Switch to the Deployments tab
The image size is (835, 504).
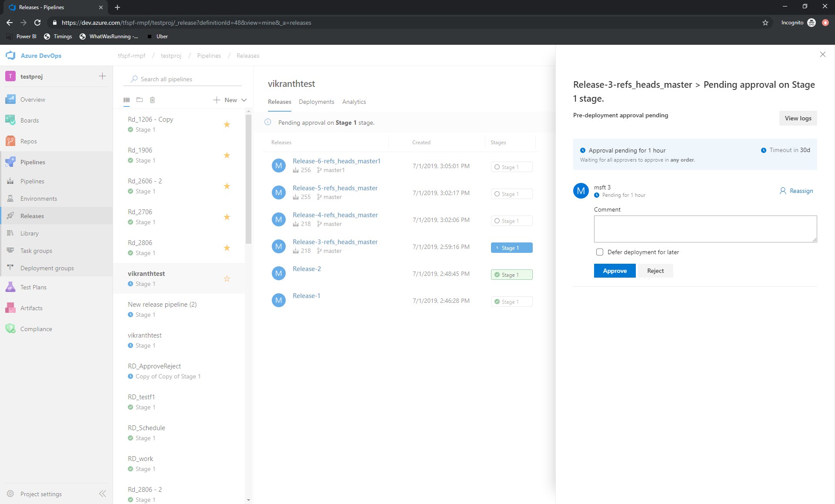317,102
